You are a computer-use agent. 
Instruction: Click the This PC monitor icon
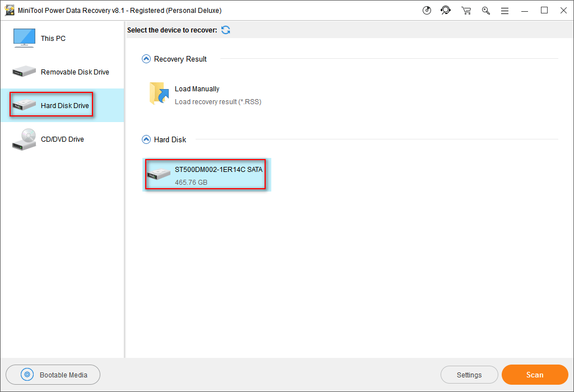24,38
